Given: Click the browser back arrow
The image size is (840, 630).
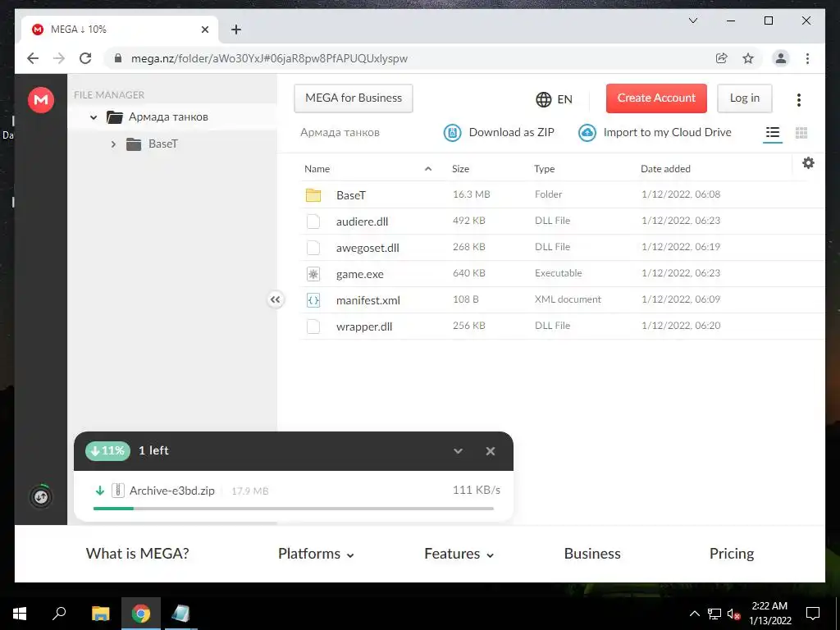Looking at the screenshot, I should pyautogui.click(x=33, y=58).
